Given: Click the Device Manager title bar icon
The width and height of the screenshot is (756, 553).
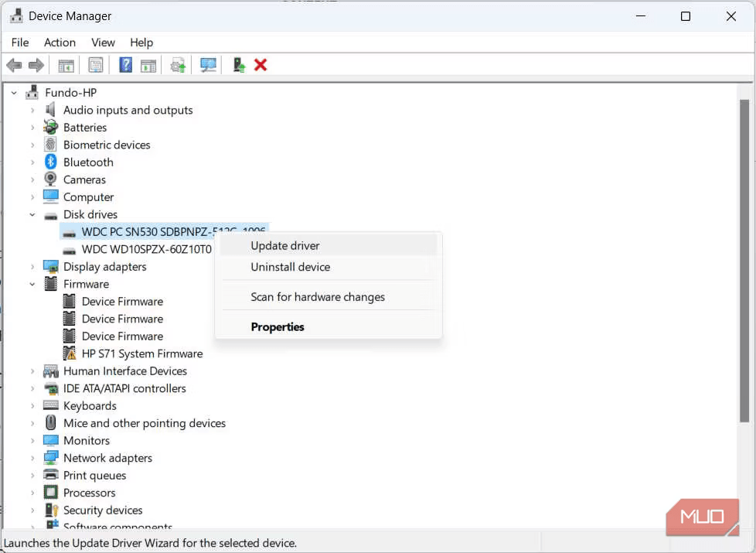Looking at the screenshot, I should [16, 16].
